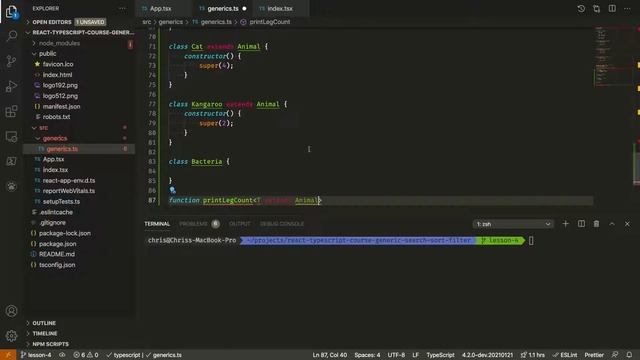The height and width of the screenshot is (360, 640).
Task: Open favicon.ico in the explorer
Action: [58, 64]
